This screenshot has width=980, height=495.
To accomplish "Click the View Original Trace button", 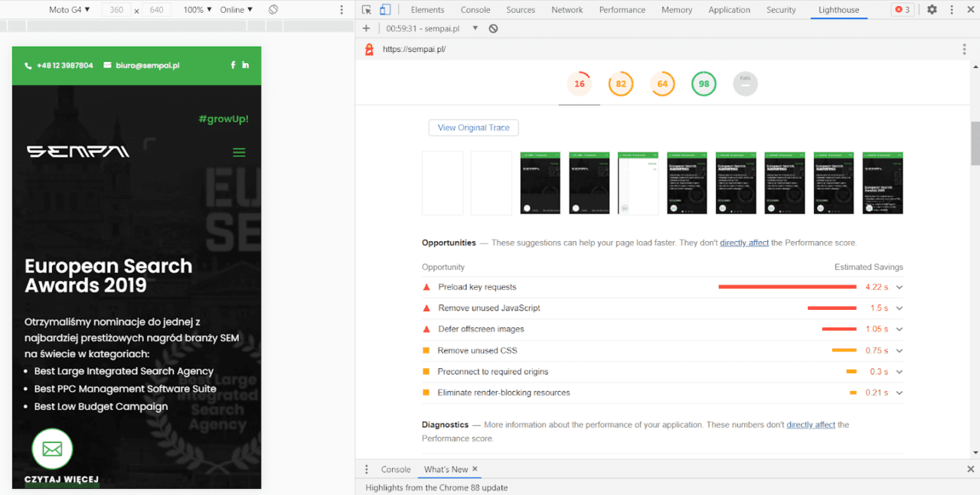I will (x=473, y=128).
